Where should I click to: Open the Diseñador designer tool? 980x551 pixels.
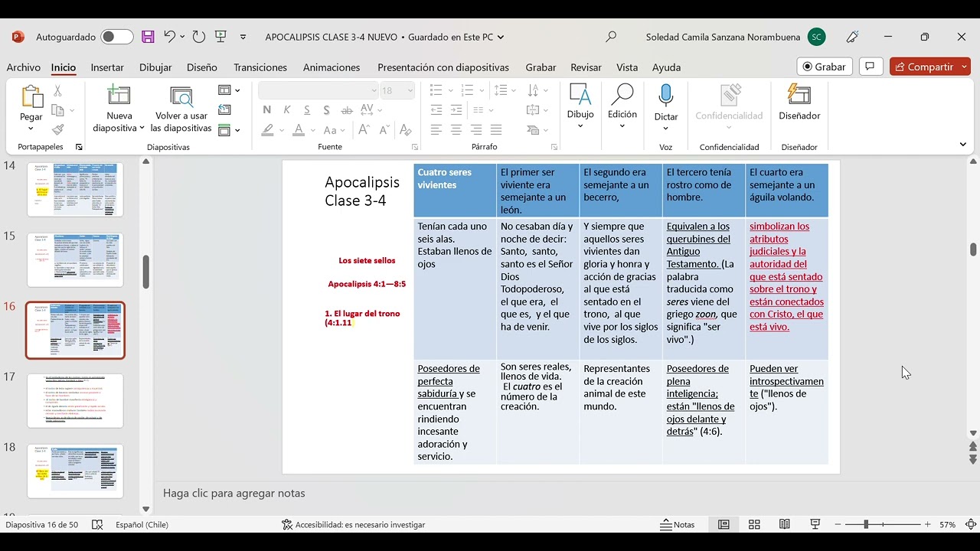[x=799, y=103]
